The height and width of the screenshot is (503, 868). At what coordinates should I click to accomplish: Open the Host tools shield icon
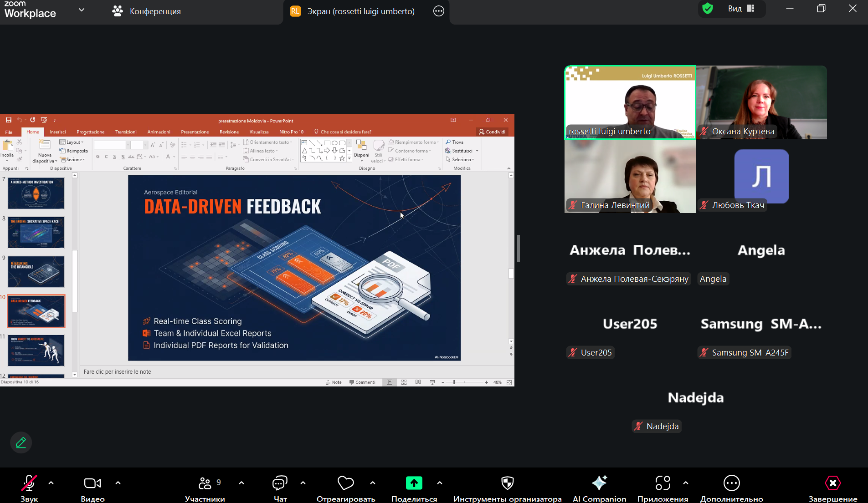click(x=507, y=483)
